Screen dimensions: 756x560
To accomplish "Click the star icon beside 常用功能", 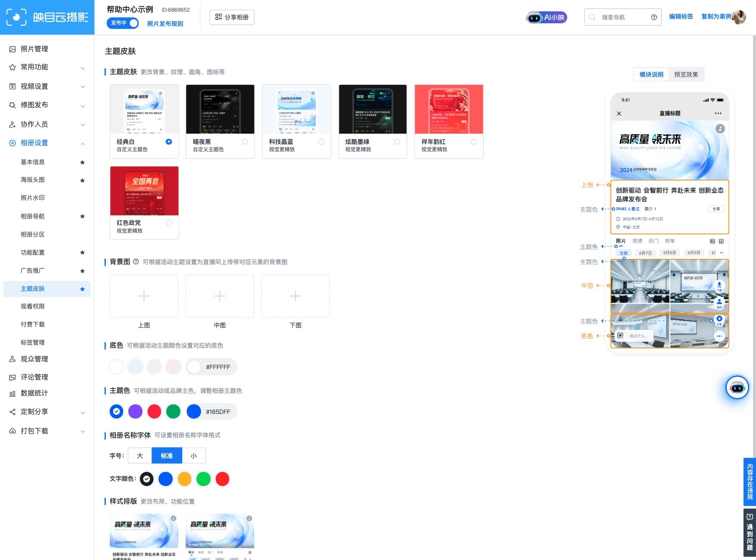I will tap(12, 67).
